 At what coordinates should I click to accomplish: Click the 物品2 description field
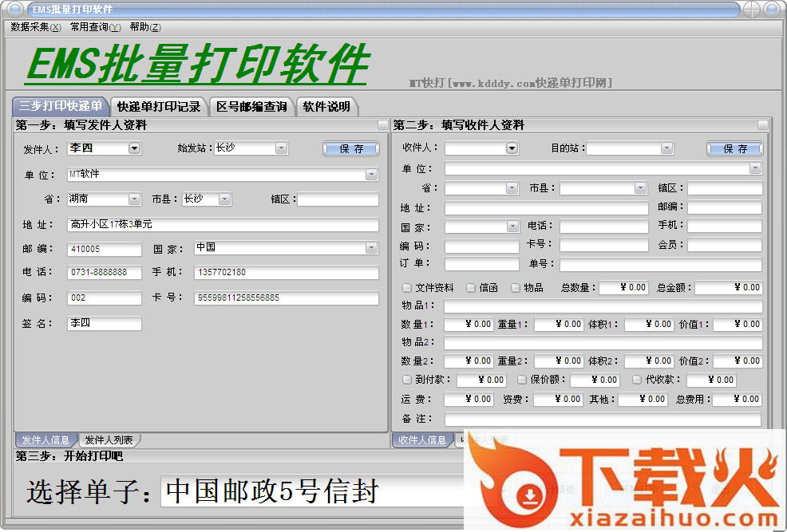603,343
